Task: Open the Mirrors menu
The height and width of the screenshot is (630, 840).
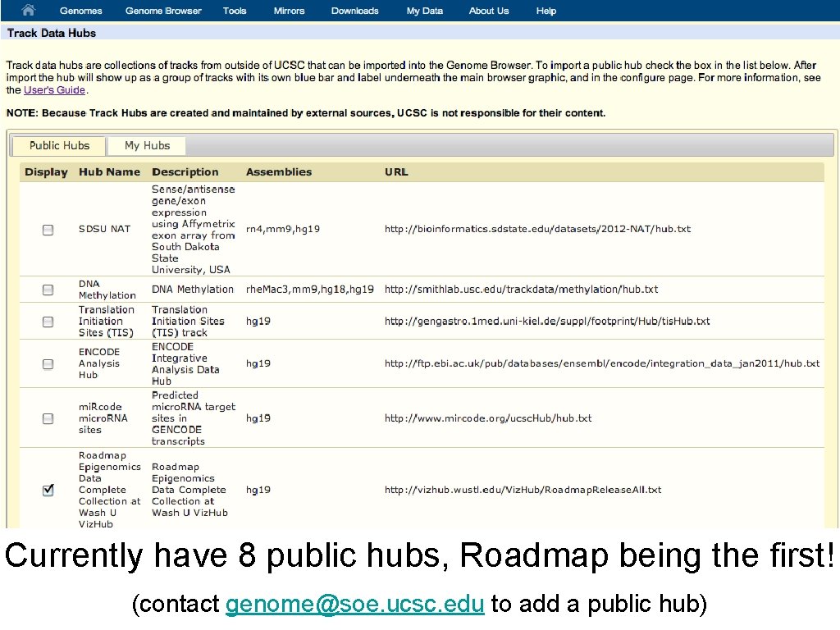Action: tap(289, 11)
